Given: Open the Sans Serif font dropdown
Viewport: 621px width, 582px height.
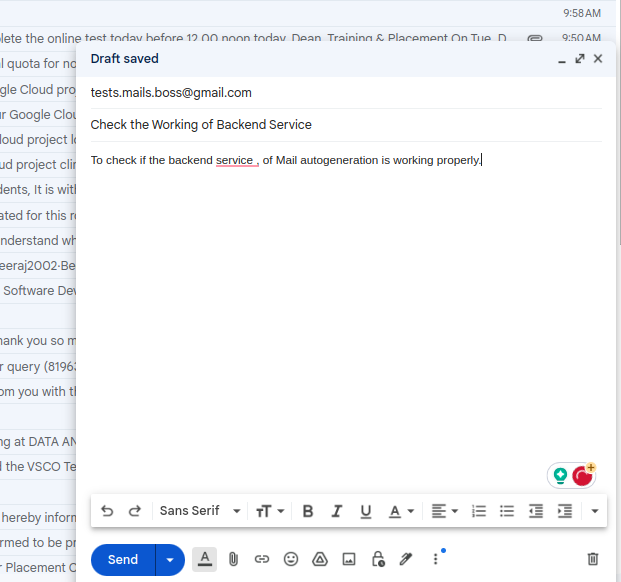Looking at the screenshot, I should (200, 511).
